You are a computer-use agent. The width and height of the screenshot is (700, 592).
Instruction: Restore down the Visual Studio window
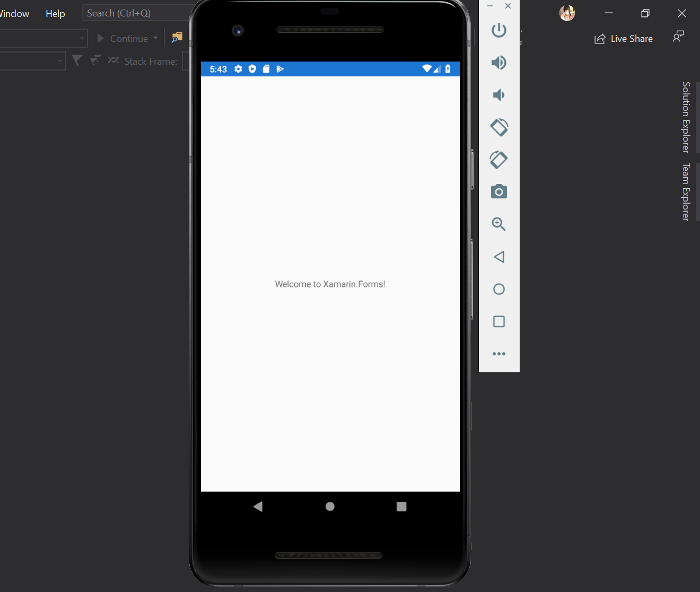tap(645, 13)
